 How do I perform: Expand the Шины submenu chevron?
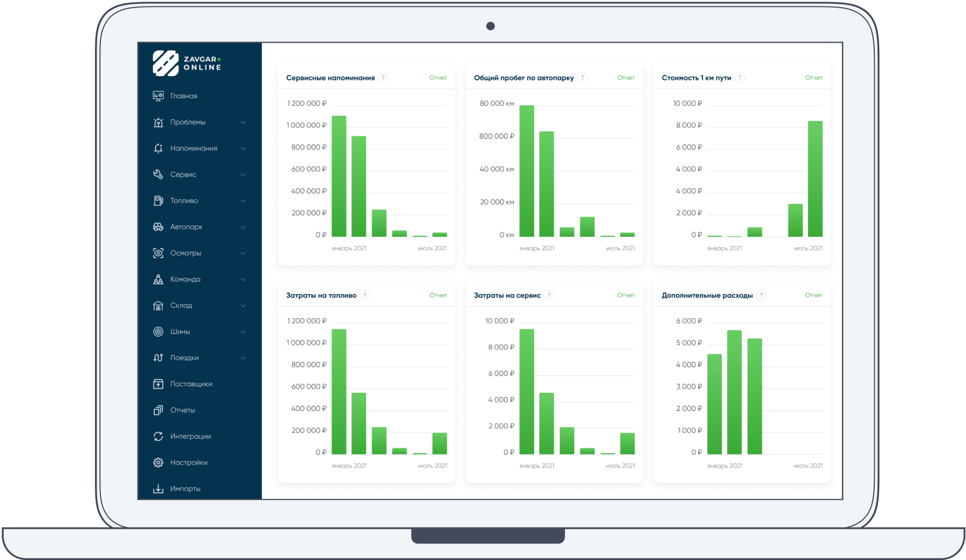coord(243,332)
